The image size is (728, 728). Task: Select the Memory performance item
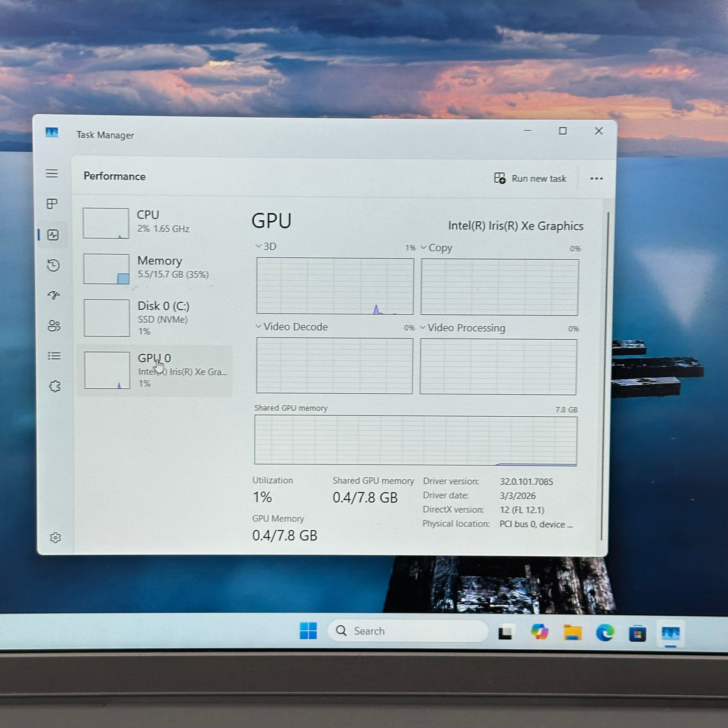[156, 268]
